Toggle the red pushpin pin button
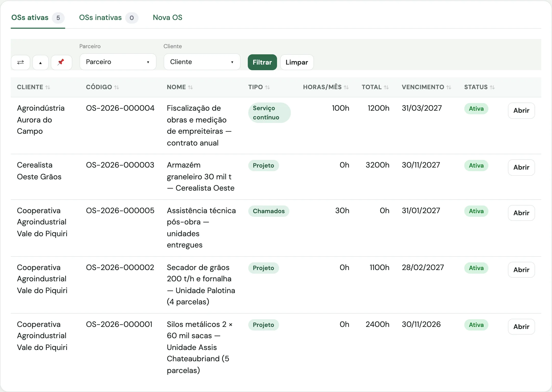Screen dimensions: 552x392 (x=61, y=62)
